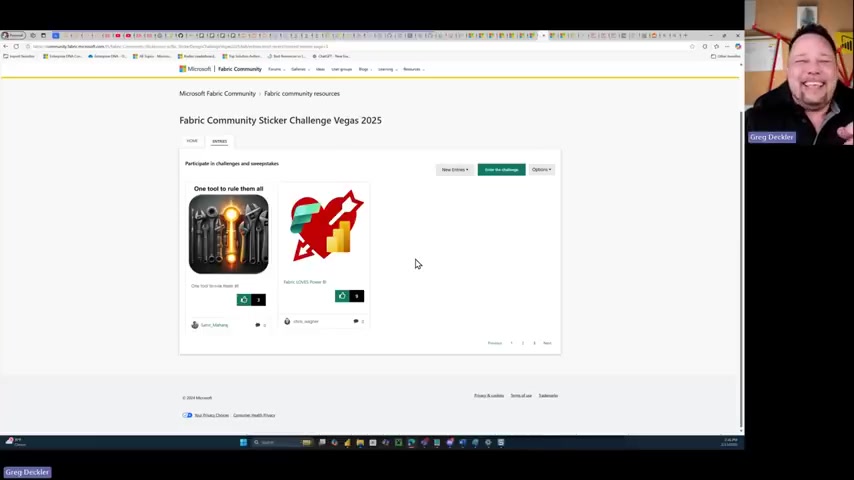Reload the page with refresh icon
Image resolution: width=854 pixels, height=480 pixels.
[x=16, y=46]
